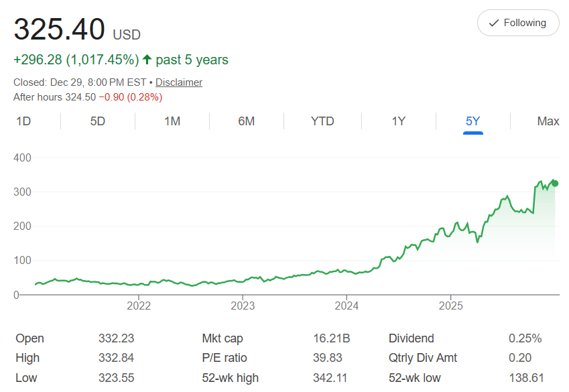Select the 5D time range tab
The width and height of the screenshot is (569, 392).
tap(98, 121)
